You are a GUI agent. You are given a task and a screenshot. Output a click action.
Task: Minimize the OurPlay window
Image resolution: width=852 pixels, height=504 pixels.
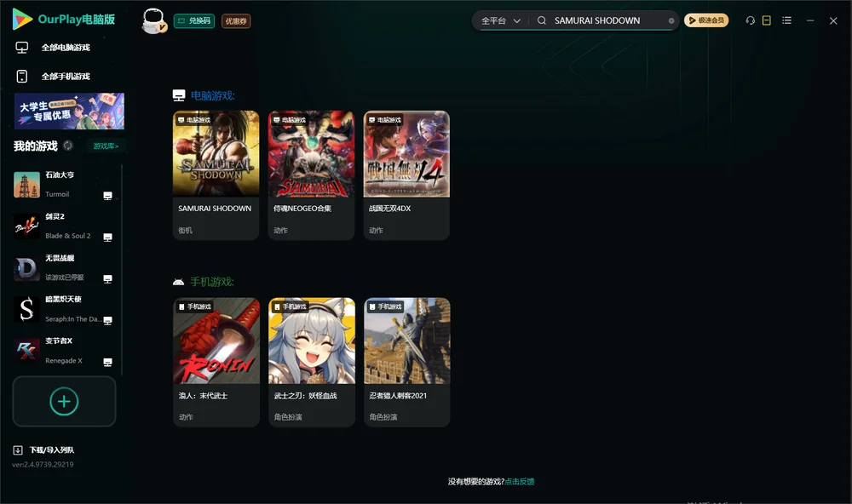[810, 20]
